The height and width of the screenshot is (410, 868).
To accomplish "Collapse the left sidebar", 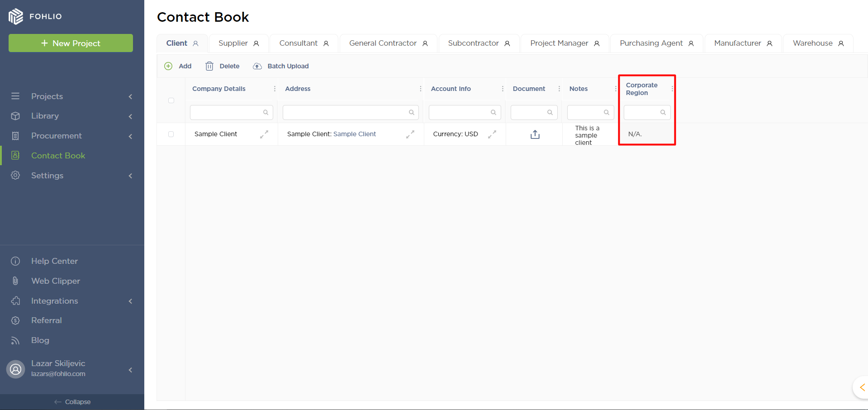I will [72, 402].
